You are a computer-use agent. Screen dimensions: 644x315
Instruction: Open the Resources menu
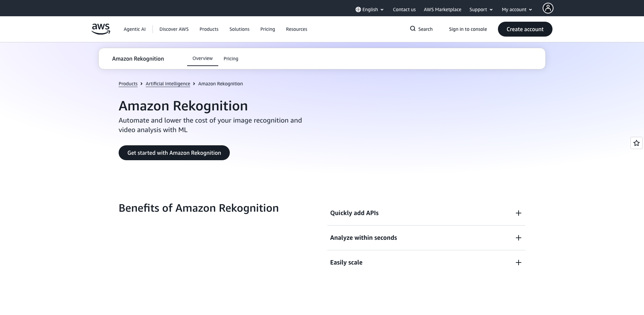(297, 29)
